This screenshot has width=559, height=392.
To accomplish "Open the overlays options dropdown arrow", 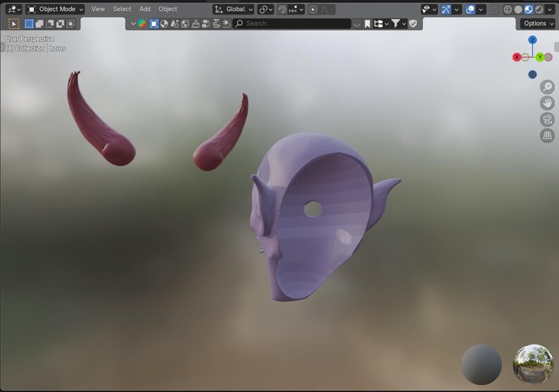I will [x=481, y=9].
